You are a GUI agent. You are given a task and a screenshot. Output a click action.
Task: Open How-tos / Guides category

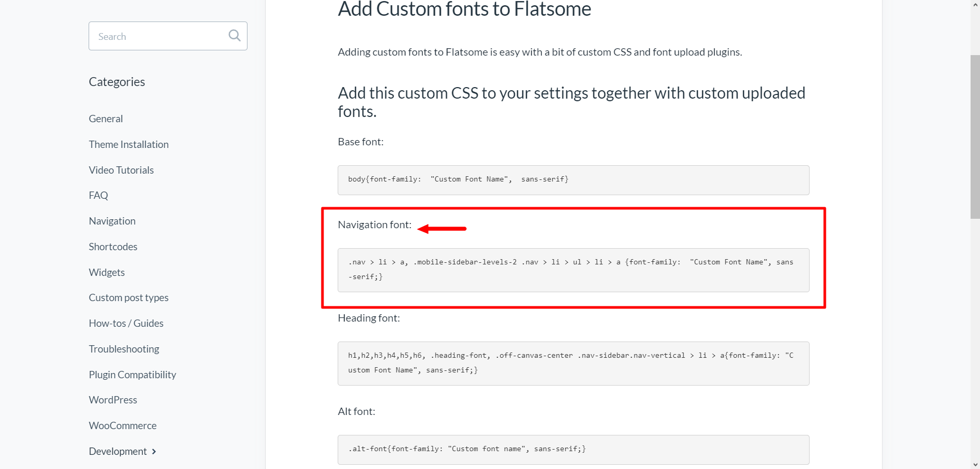coord(126,323)
